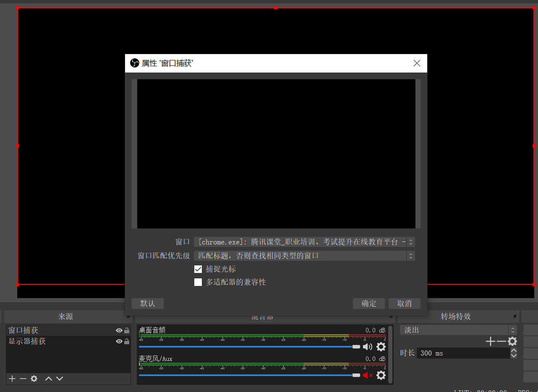
Task: Remove the transition with the minus icon
Action: tap(501, 341)
